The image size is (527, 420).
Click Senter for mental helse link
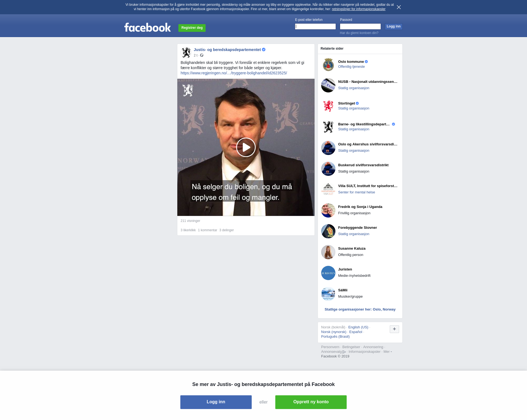tap(357, 192)
